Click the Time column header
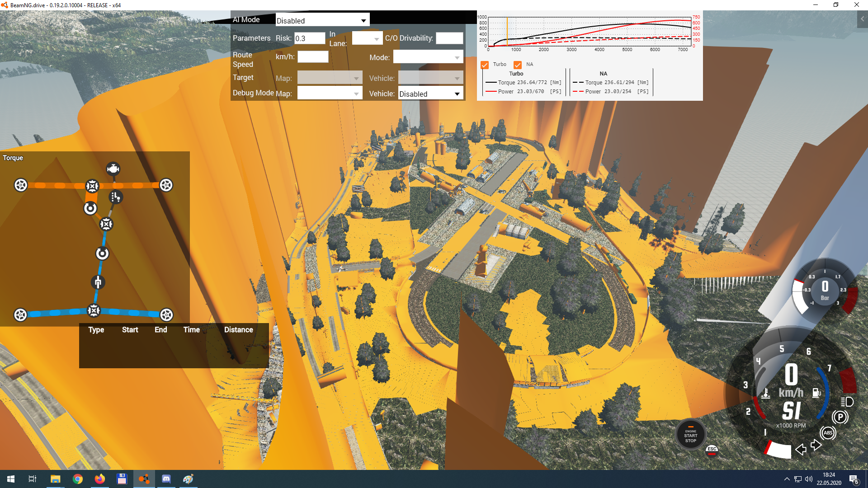This screenshot has width=868, height=488. pyautogui.click(x=191, y=330)
